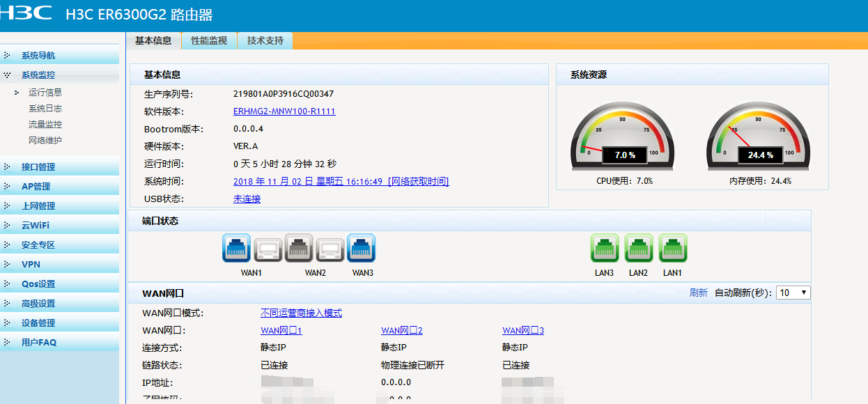Open the auto-refresh seconds dropdown

793,293
